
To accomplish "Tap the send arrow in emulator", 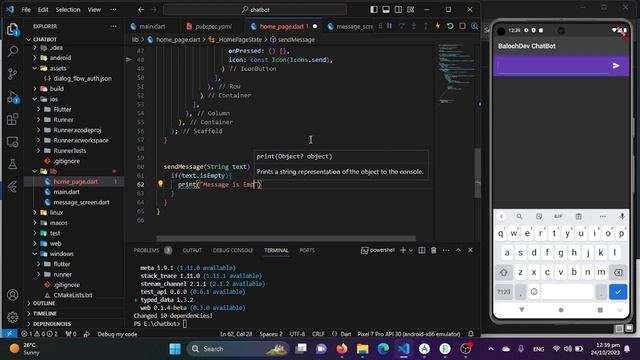I will tap(616, 65).
